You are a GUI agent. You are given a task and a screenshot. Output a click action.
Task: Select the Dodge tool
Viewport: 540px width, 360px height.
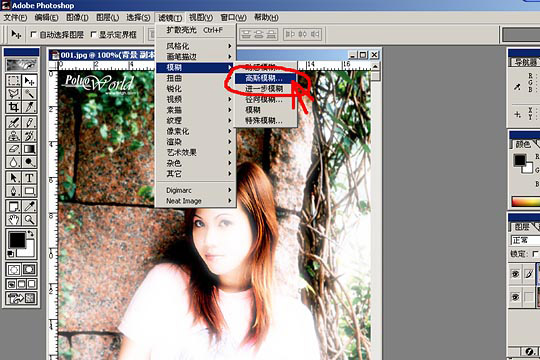[29, 162]
